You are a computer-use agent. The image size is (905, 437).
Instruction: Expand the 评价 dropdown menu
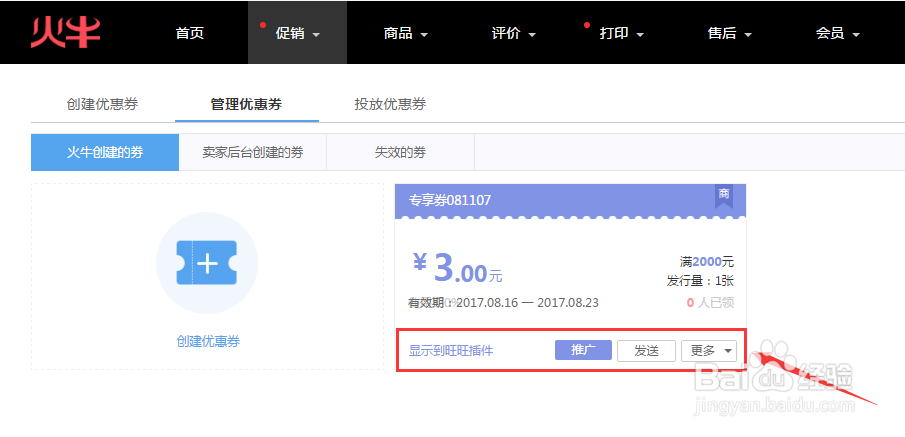click(x=513, y=33)
